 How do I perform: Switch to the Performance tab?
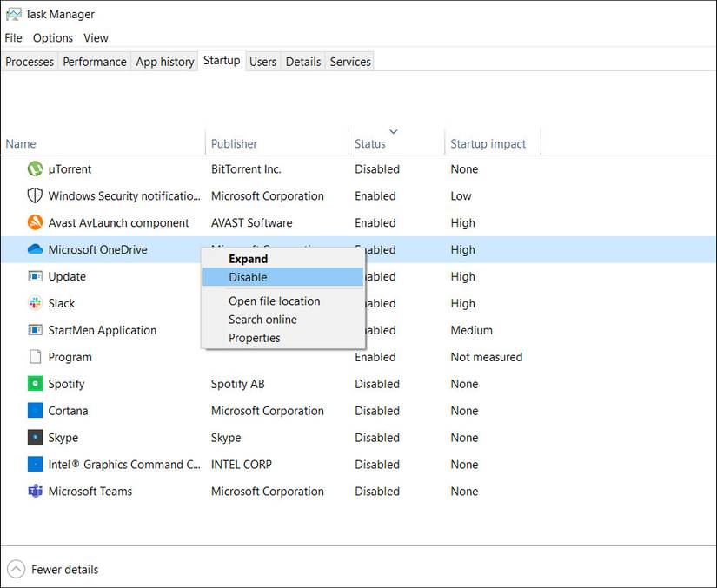point(95,62)
